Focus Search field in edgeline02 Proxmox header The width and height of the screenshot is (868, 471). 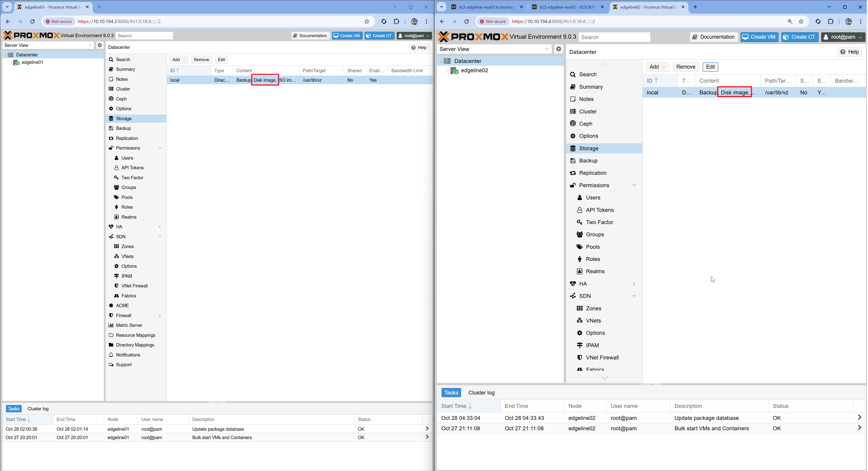[x=614, y=37]
